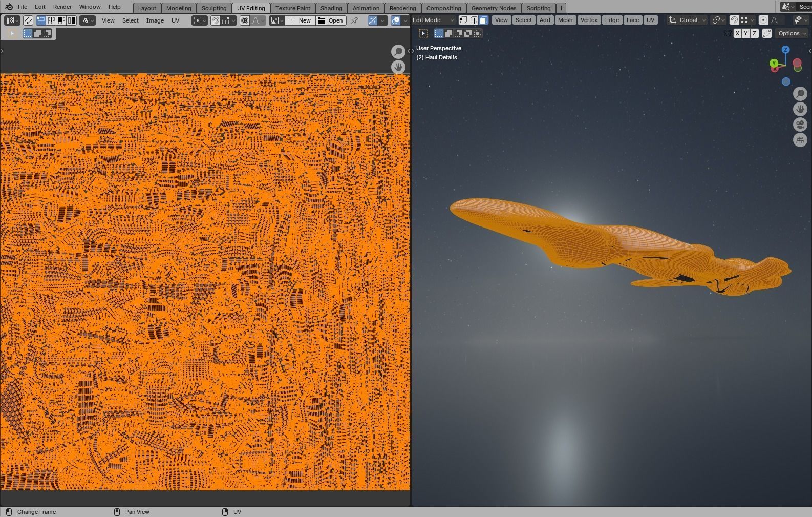Open the Options dropdown
Viewport: 812px width, 517px height.
[x=792, y=33]
